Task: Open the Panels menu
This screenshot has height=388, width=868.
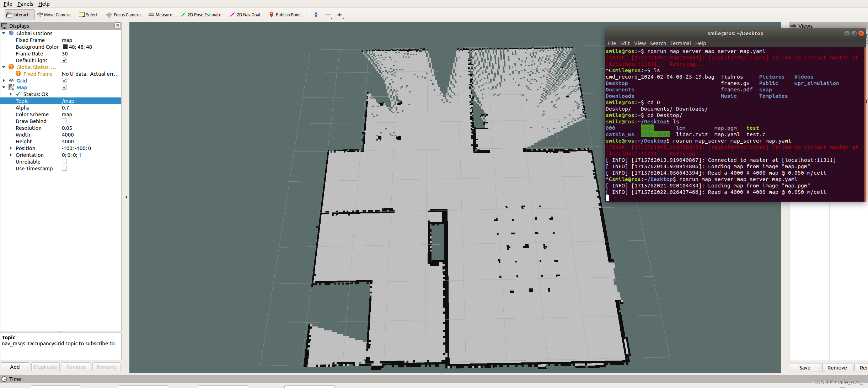Action: 25,4
